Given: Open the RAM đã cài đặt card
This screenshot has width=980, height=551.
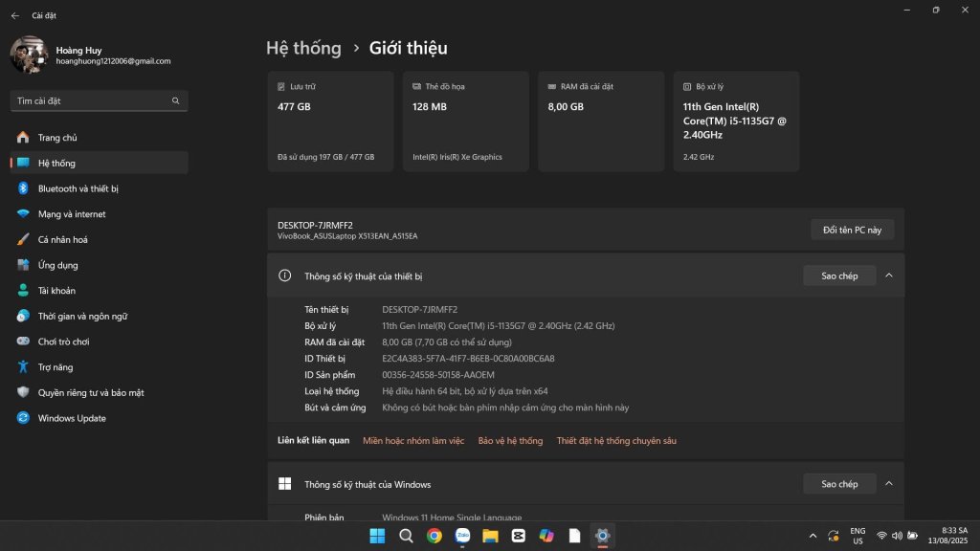Looking at the screenshot, I should tap(601, 121).
